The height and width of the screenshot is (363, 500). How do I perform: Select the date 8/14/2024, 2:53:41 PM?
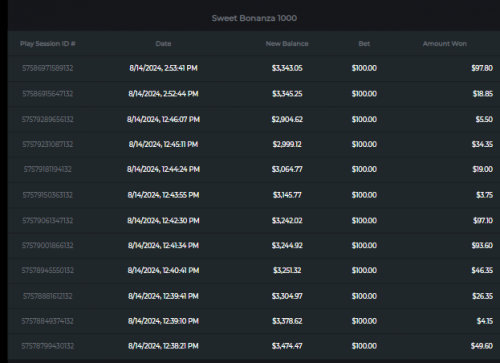(163, 68)
